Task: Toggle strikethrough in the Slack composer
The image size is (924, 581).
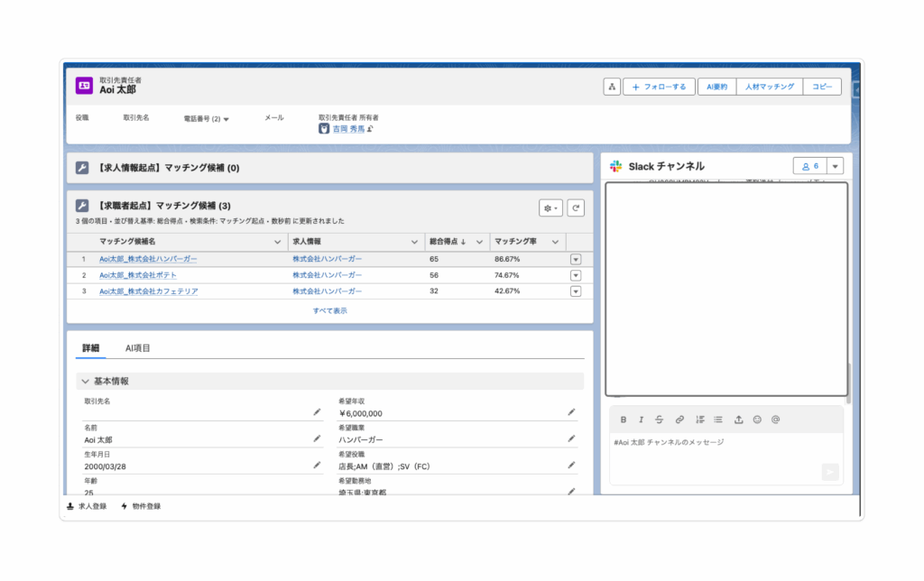Action: coord(659,420)
